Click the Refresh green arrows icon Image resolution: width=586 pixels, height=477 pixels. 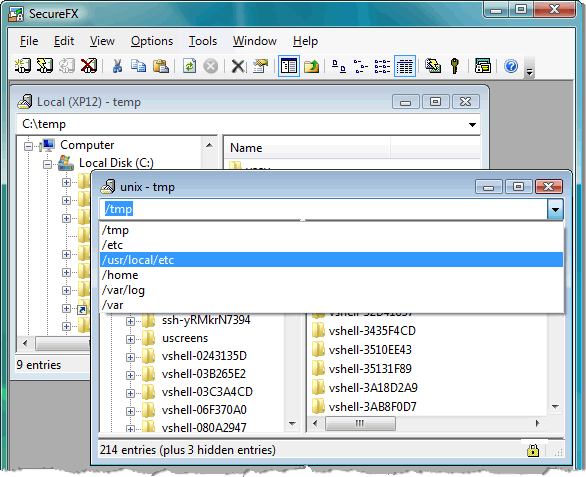(189, 66)
